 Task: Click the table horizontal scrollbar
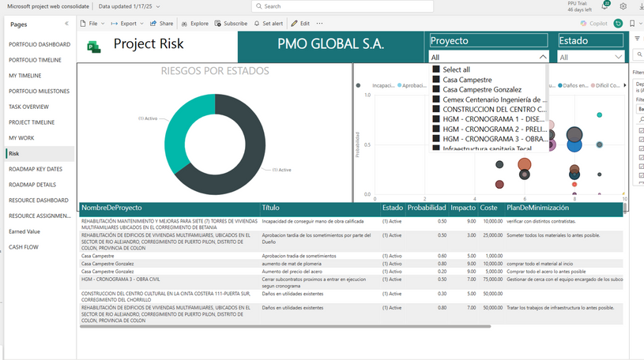pyautogui.click(x=285, y=326)
